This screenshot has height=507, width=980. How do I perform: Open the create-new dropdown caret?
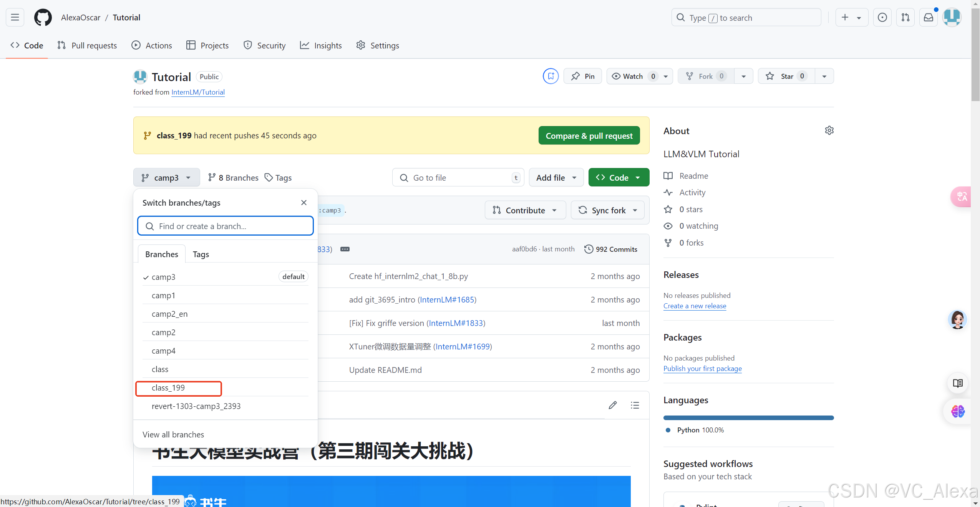click(x=859, y=18)
